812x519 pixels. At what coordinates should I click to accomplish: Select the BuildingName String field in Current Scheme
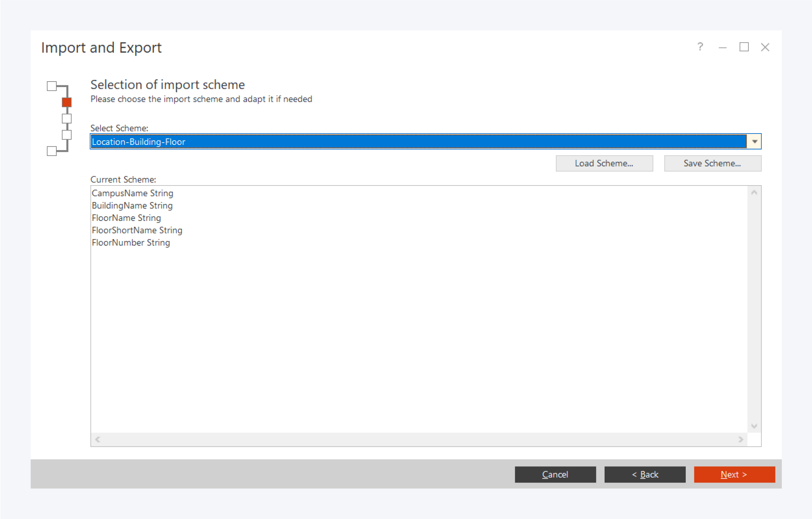132,205
